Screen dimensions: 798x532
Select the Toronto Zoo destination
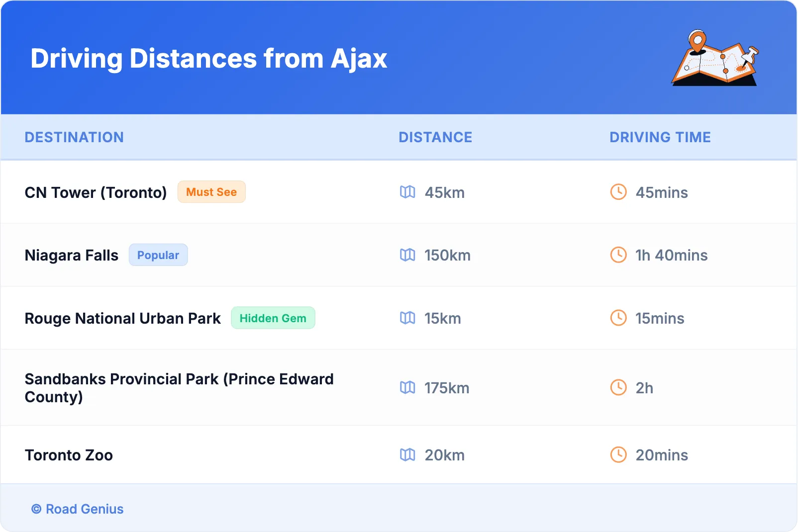[69, 455]
